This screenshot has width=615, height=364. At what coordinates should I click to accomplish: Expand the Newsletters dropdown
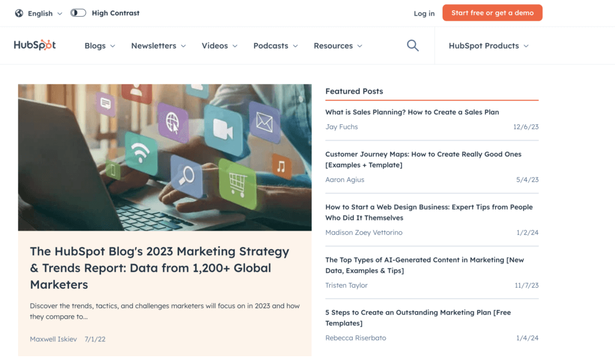157,45
